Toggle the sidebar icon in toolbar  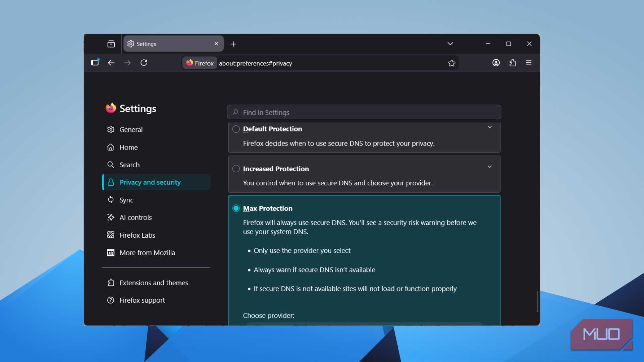(x=95, y=62)
